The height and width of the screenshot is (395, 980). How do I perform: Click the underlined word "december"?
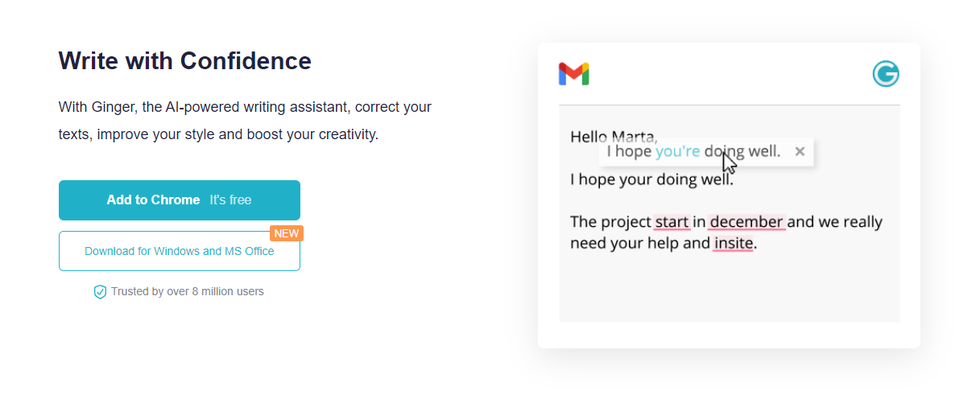point(746,222)
